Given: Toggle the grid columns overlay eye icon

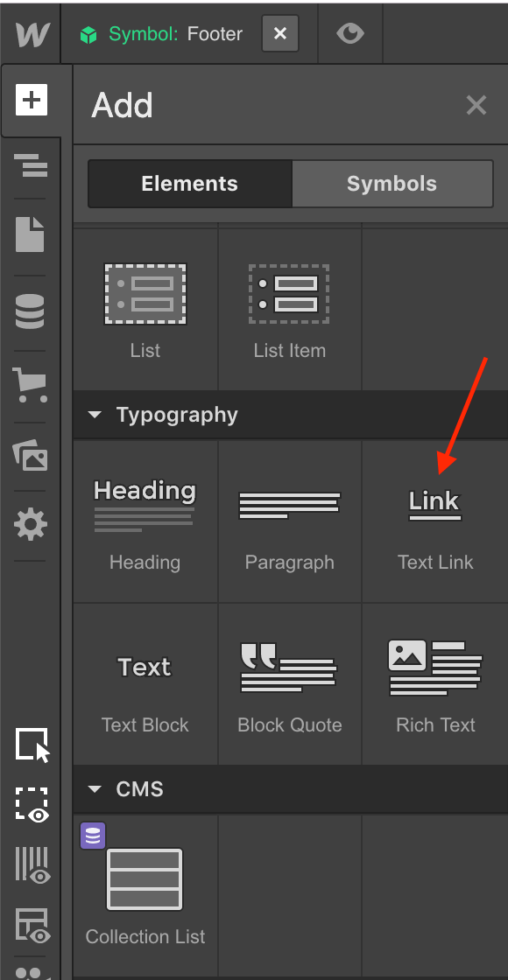Looking at the screenshot, I should pyautogui.click(x=32, y=865).
